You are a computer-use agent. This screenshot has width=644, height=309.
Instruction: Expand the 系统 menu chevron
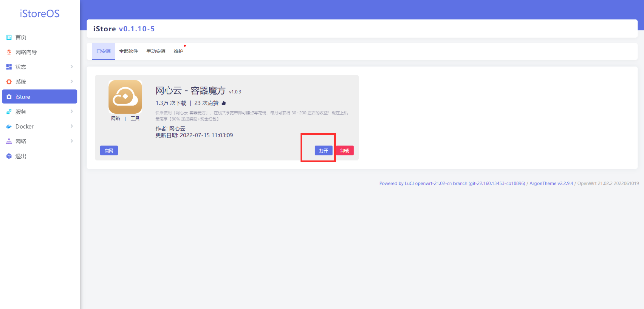72,81
